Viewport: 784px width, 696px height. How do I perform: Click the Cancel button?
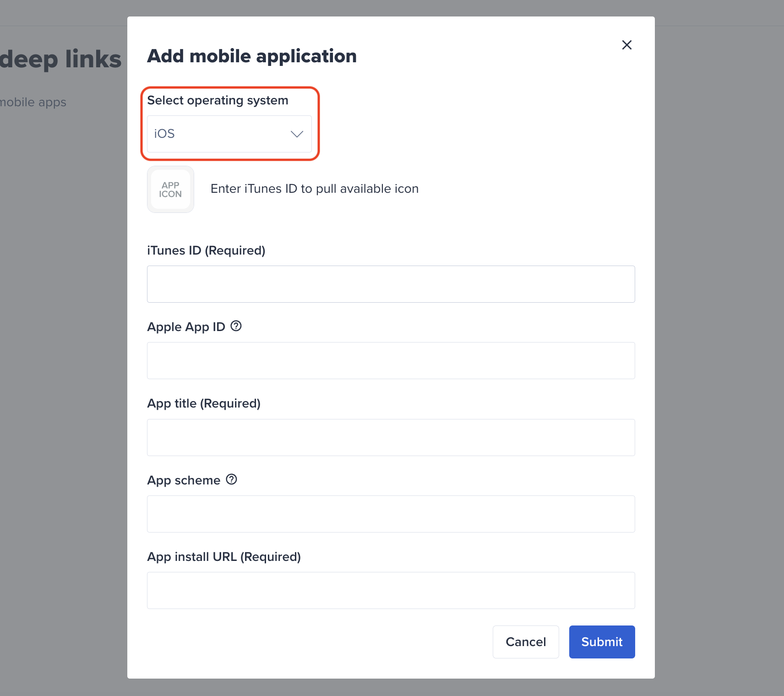[x=525, y=642]
